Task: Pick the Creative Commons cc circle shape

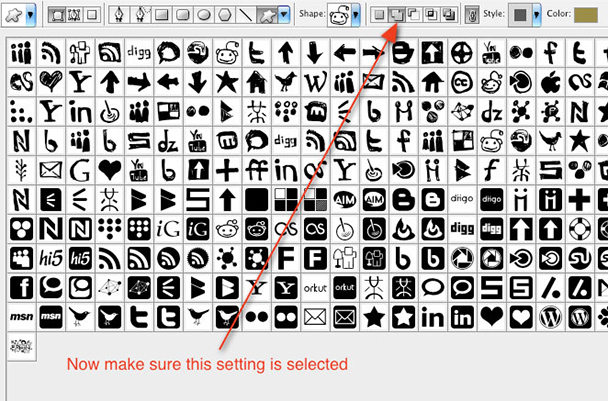Action: [x=462, y=82]
